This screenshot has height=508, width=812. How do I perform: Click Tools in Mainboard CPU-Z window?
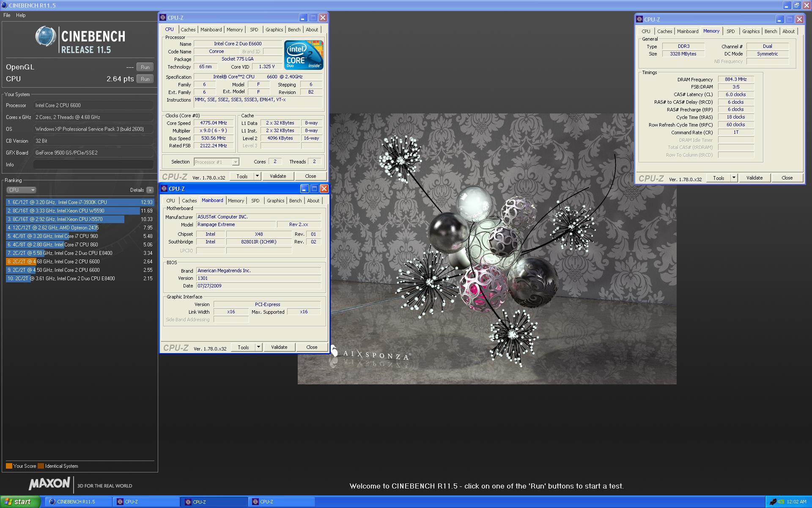(x=243, y=347)
